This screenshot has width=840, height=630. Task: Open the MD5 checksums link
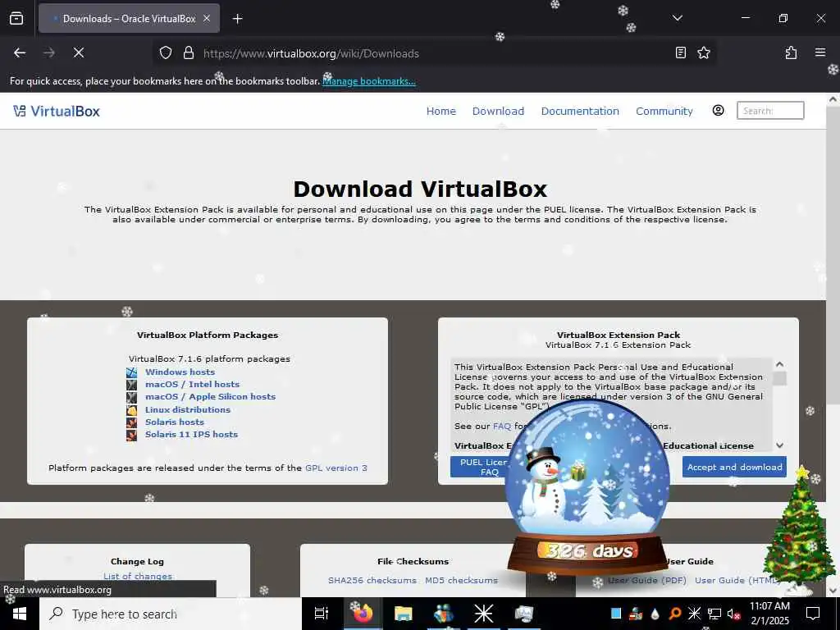click(461, 580)
